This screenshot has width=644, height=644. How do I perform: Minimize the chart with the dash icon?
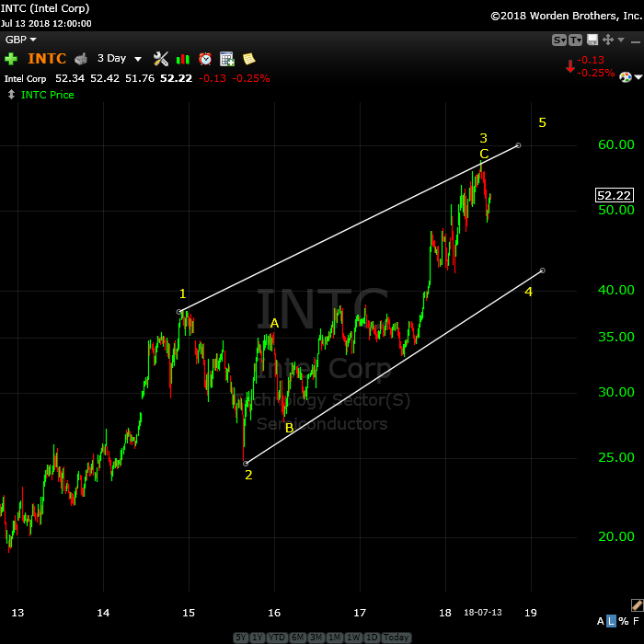(x=636, y=42)
